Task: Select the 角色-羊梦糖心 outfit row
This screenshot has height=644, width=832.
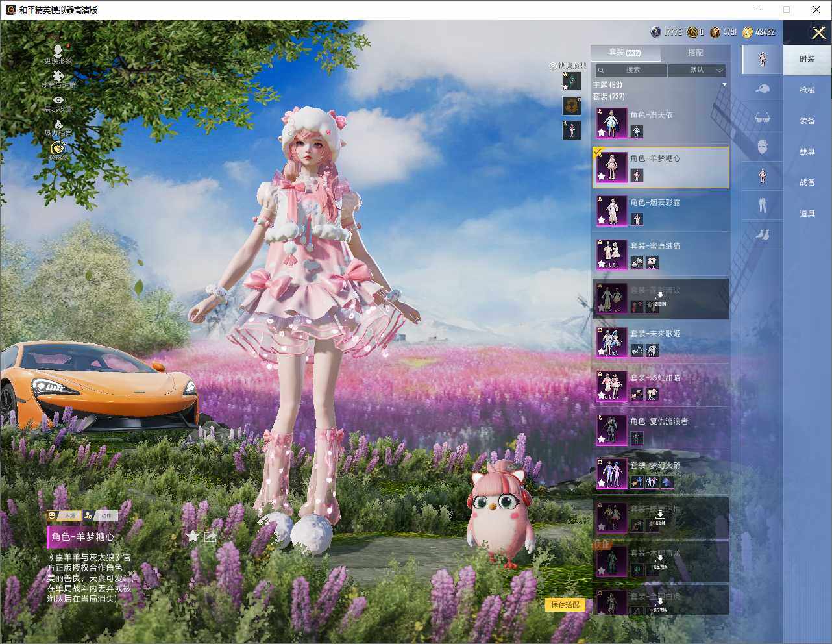Action: 661,167
